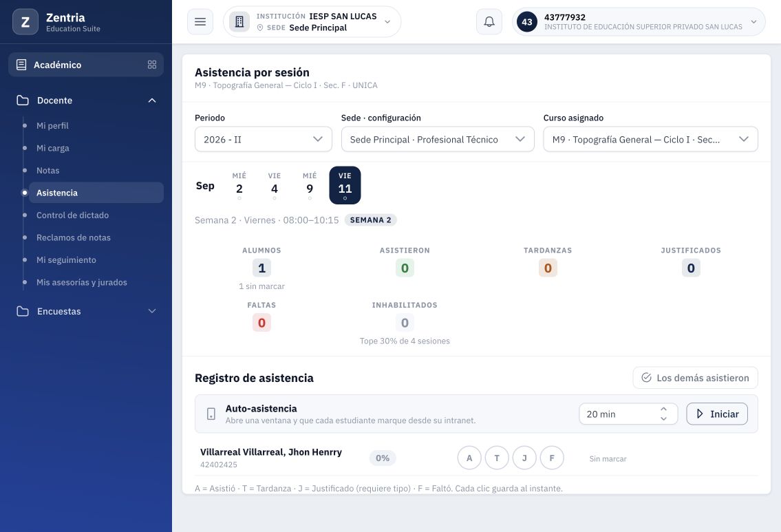Expand the Encuestas section chevron

point(152,311)
